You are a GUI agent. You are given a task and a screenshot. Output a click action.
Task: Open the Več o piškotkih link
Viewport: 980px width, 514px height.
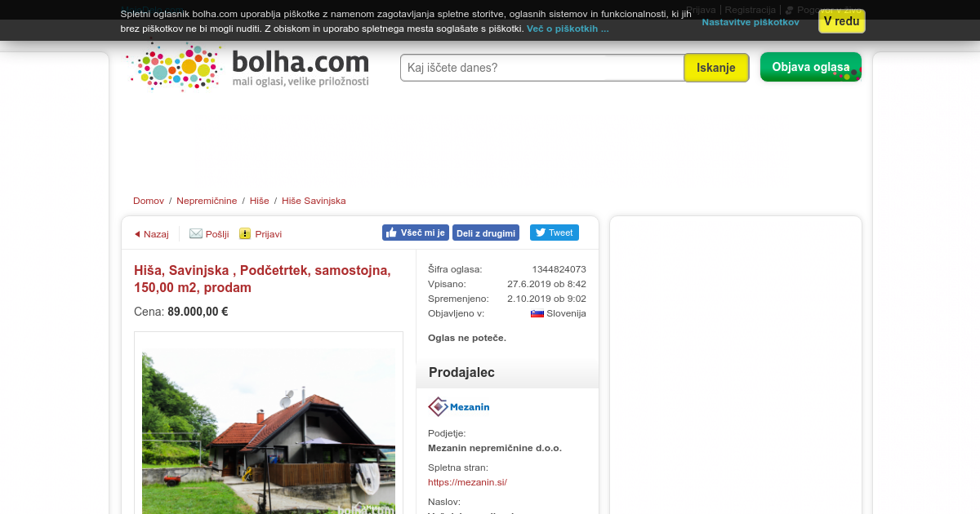568,29
